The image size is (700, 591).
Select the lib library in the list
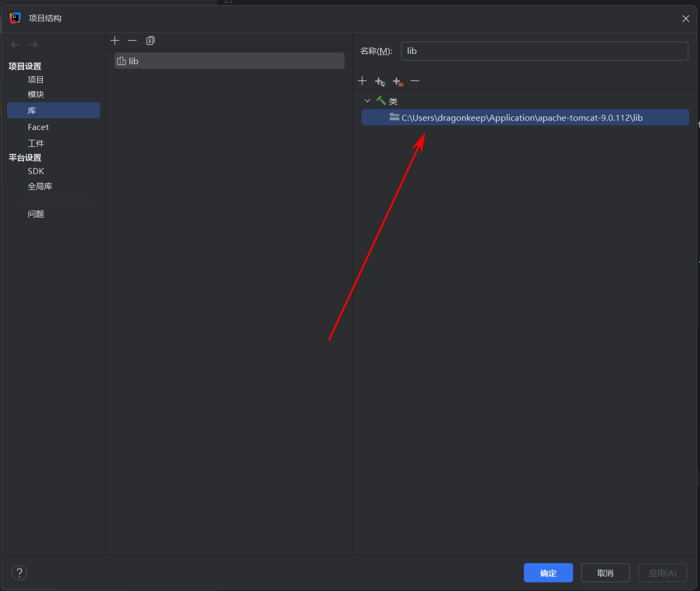[x=229, y=61]
